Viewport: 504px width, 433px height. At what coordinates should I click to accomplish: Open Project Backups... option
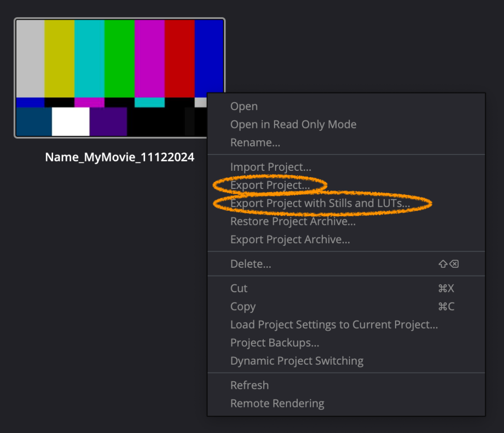click(x=275, y=342)
